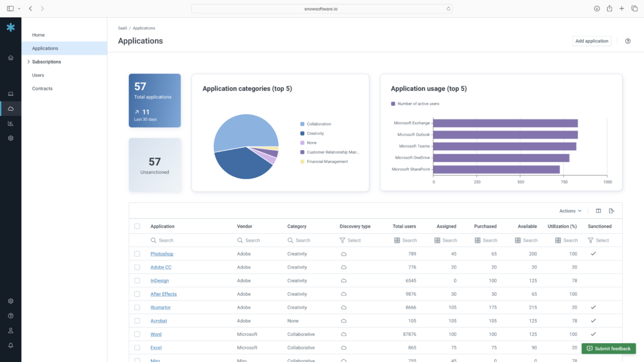Click the column management icon next to Actions
Image resolution: width=644 pixels, height=362 pixels.
point(598,211)
